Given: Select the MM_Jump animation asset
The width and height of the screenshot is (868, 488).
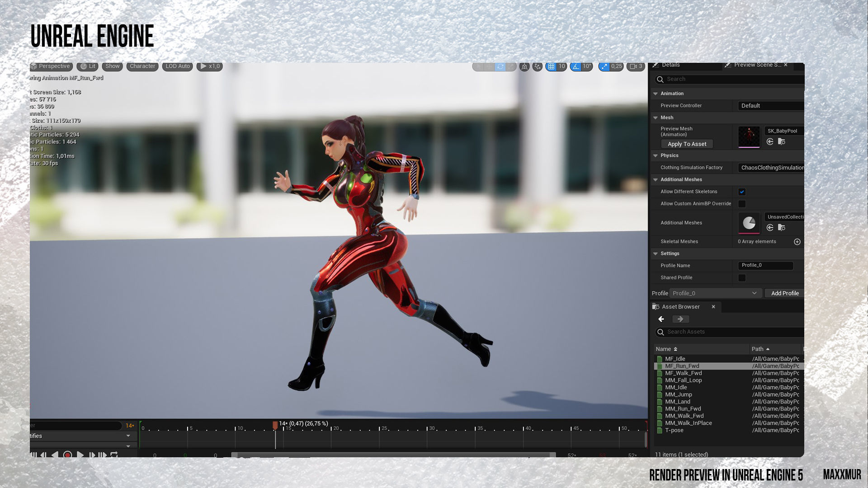Looking at the screenshot, I should point(678,395).
